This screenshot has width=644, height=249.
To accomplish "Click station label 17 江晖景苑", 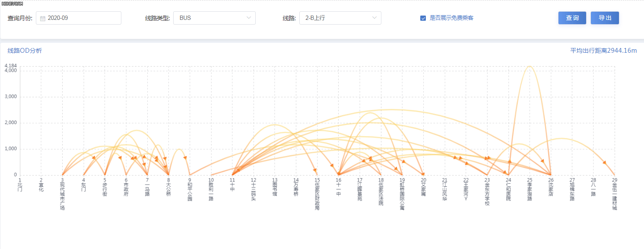I will 359,189.
